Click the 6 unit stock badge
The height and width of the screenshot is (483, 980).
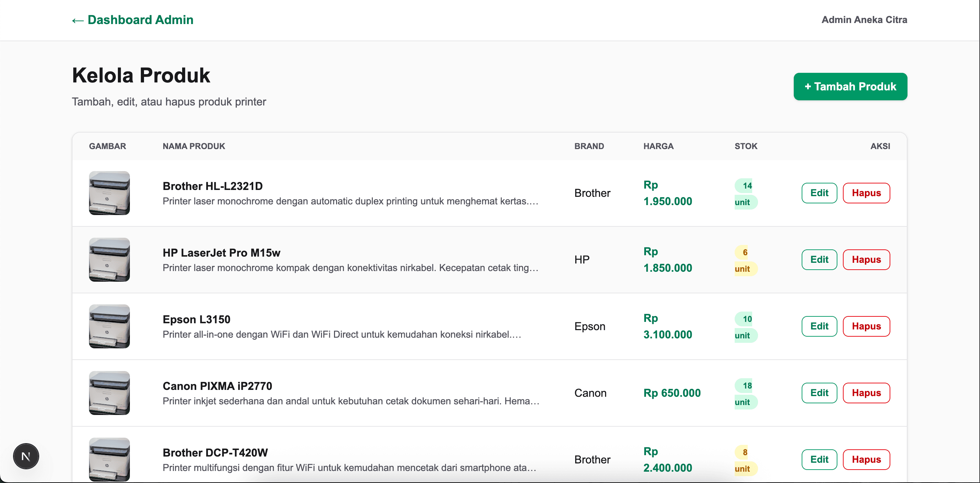(746, 260)
